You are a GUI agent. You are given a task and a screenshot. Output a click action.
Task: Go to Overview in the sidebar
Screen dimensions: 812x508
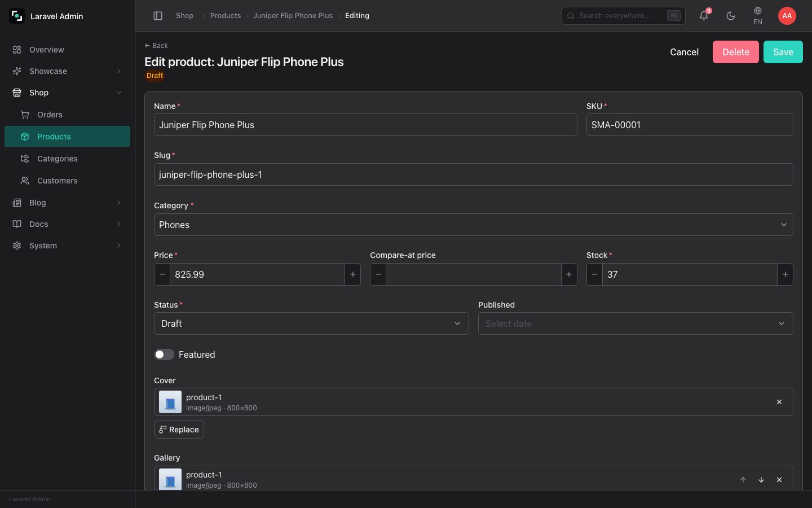click(68, 50)
